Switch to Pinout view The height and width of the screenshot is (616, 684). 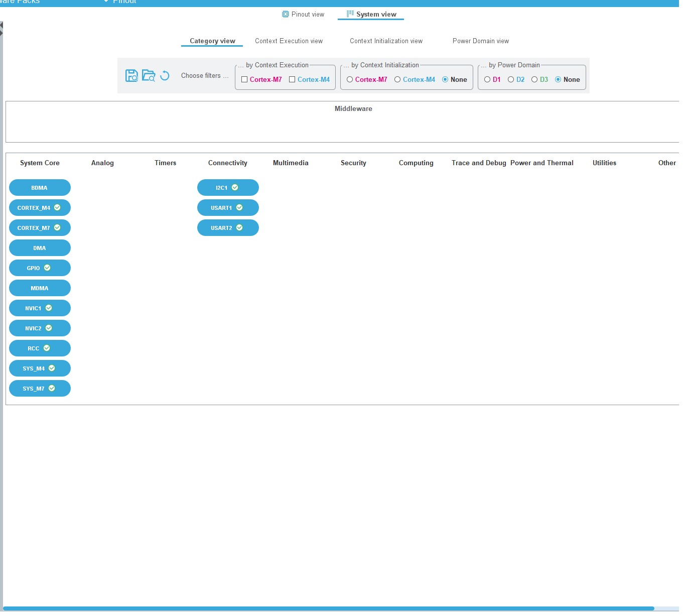(x=303, y=15)
